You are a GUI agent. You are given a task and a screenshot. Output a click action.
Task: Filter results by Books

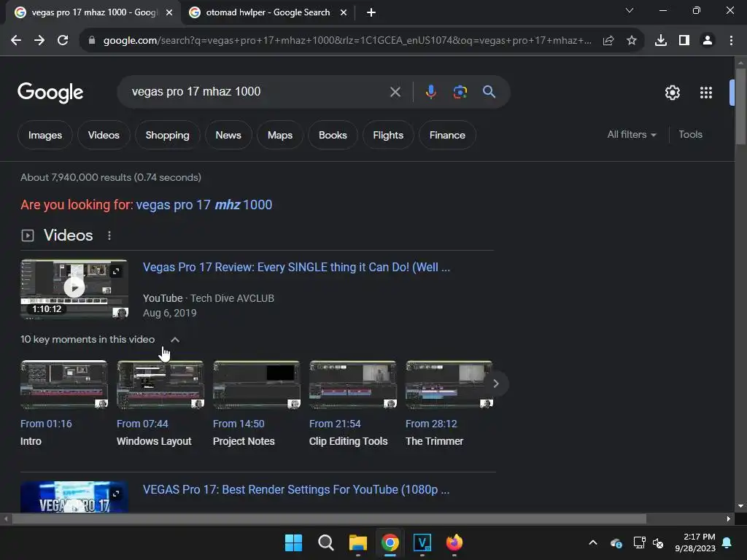pyautogui.click(x=333, y=135)
